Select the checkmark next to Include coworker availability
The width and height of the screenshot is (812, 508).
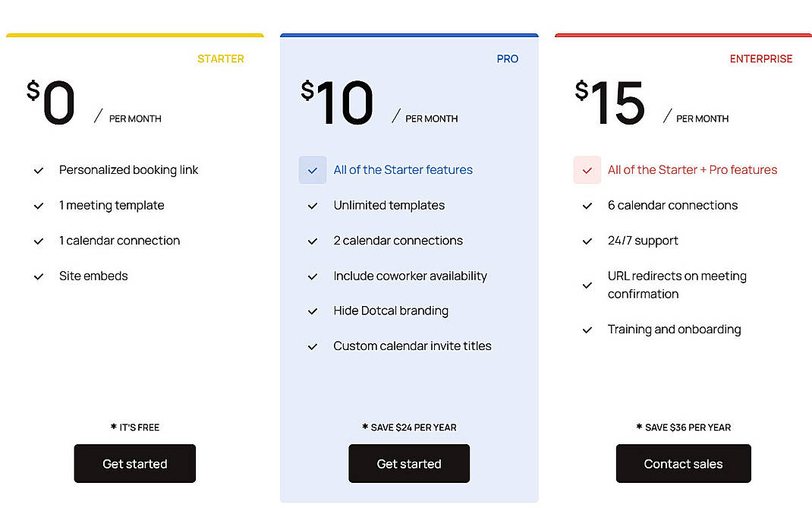tap(313, 276)
